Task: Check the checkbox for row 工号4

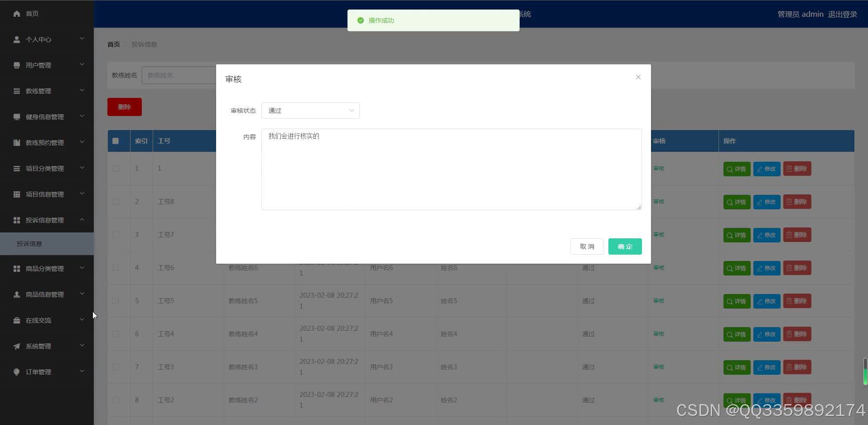Action: [116, 334]
